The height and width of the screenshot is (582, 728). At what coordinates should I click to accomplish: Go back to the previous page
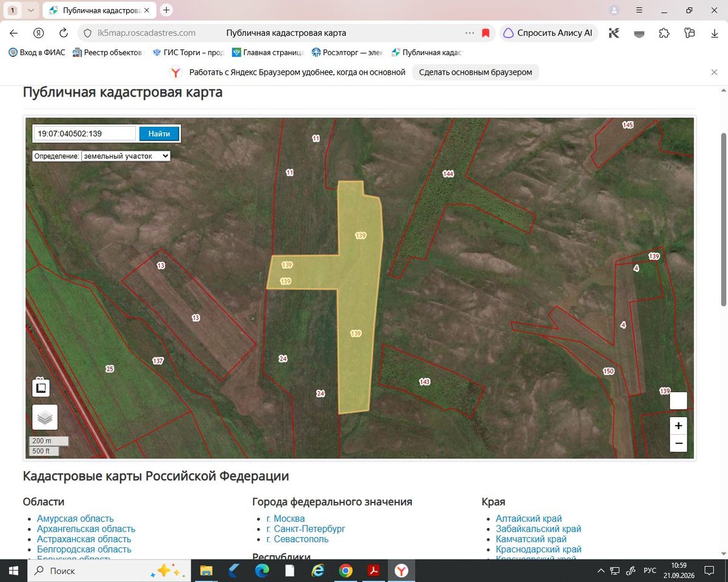coord(14,33)
